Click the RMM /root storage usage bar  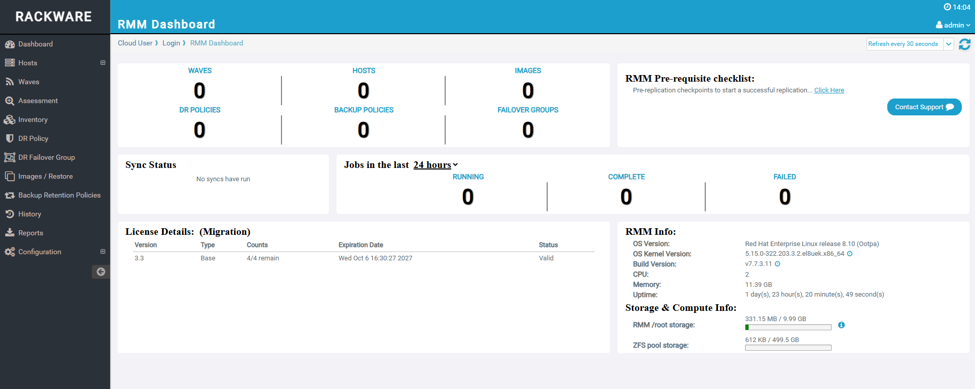point(788,327)
